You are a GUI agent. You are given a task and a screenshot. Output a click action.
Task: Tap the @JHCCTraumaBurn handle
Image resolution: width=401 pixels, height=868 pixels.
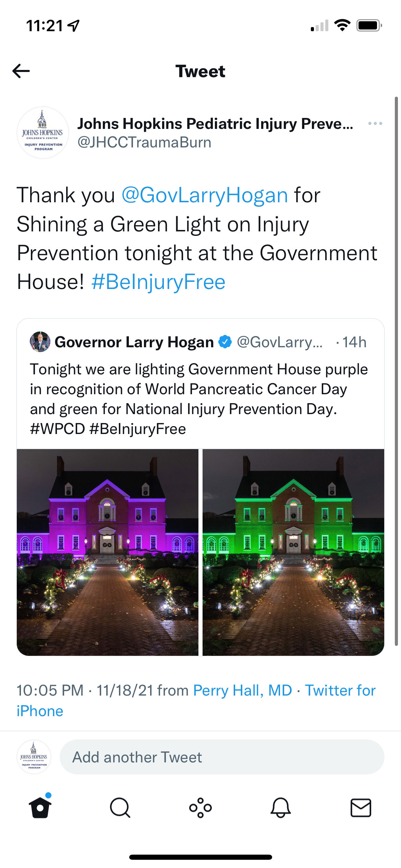pos(144,142)
